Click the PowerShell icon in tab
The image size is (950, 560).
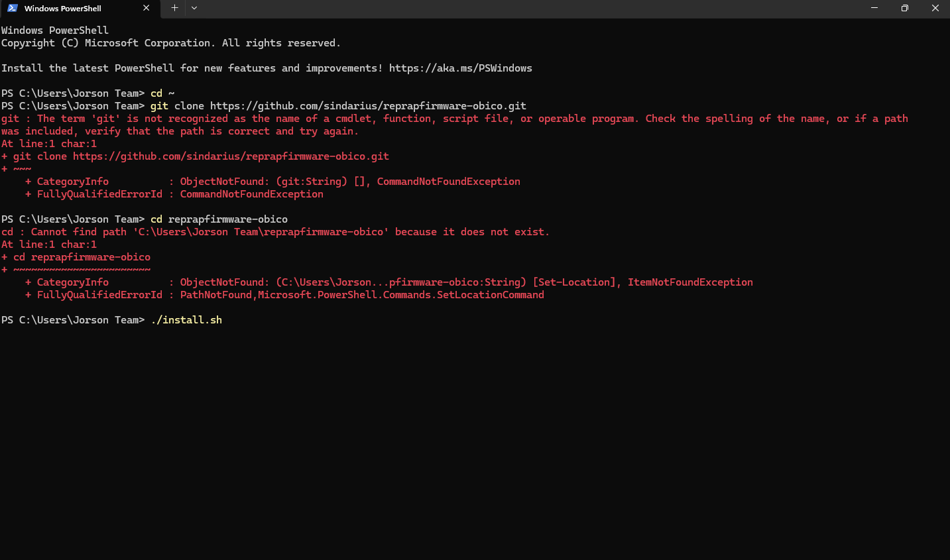(x=13, y=8)
